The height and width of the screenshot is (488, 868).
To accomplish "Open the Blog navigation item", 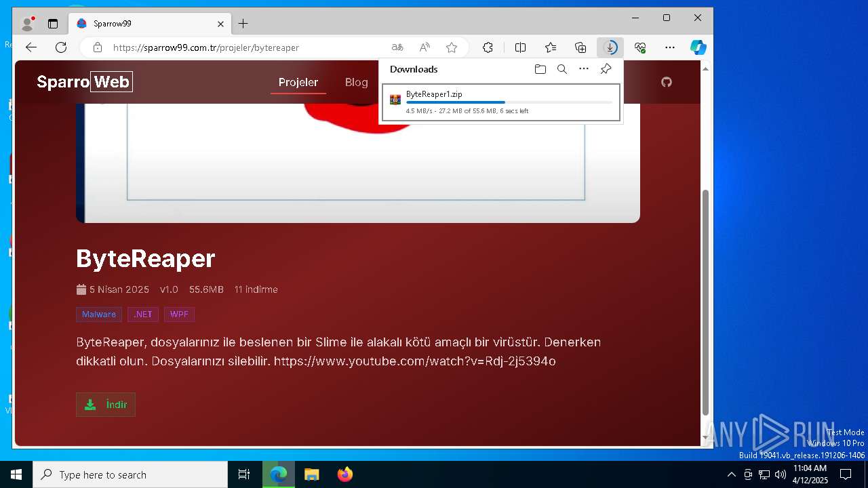I will coord(356,82).
